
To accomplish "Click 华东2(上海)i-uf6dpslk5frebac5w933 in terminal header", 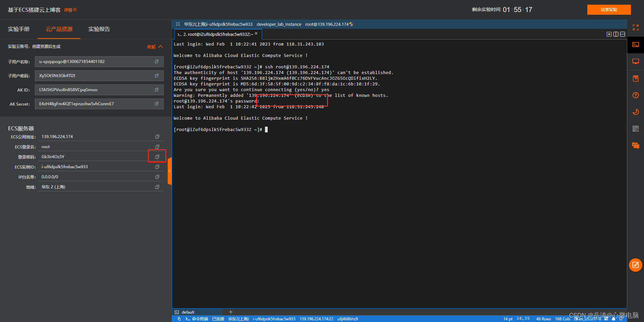I will [218, 24].
